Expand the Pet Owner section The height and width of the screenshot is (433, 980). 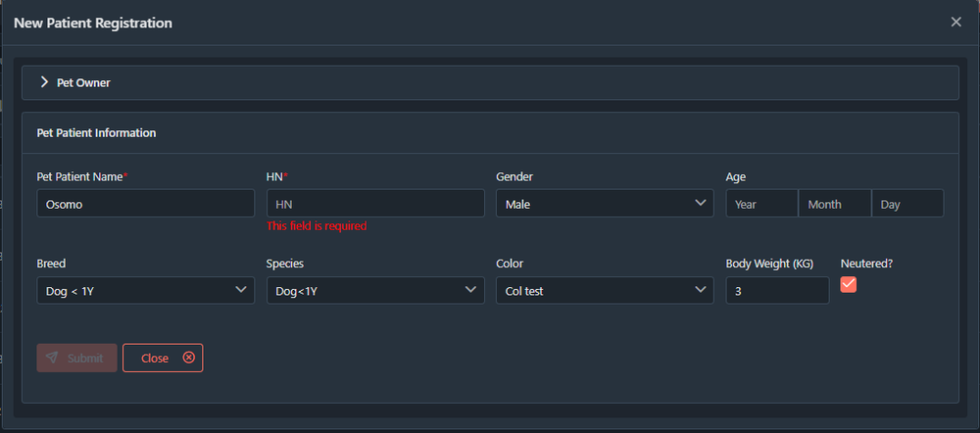click(x=84, y=83)
